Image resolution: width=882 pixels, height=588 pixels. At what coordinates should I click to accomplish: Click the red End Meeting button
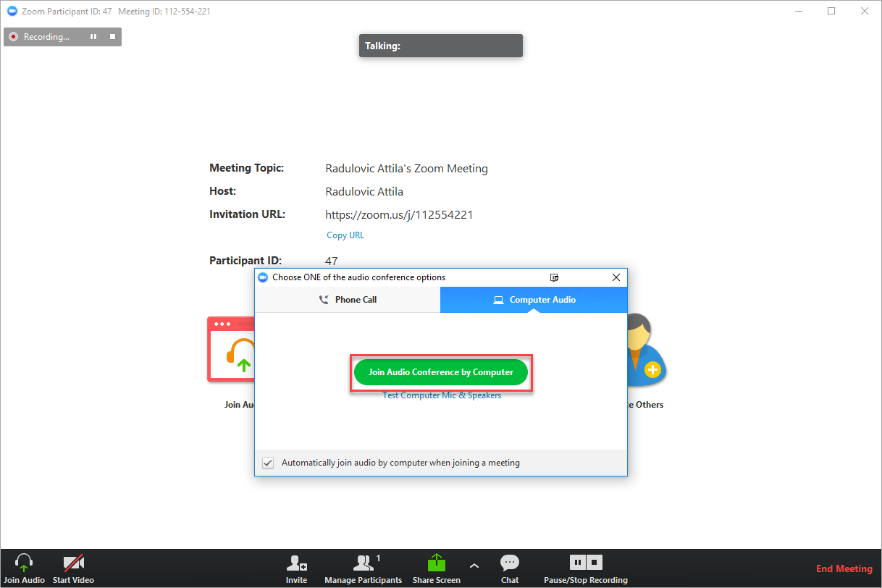click(x=844, y=569)
